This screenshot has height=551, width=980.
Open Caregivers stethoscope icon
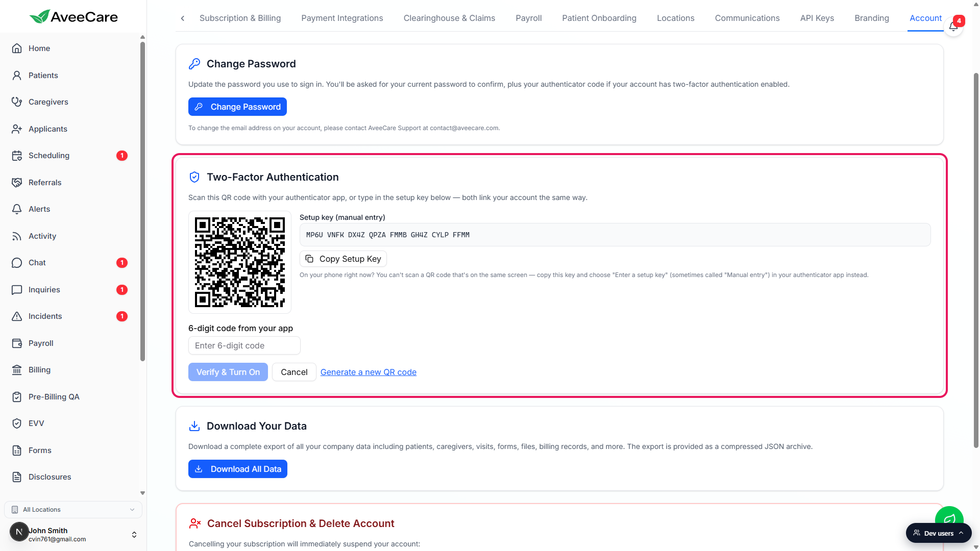coord(17,102)
